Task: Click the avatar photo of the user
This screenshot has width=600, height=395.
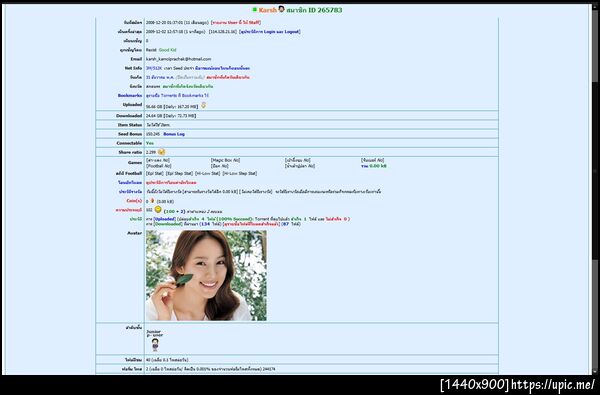Action: coord(206,275)
